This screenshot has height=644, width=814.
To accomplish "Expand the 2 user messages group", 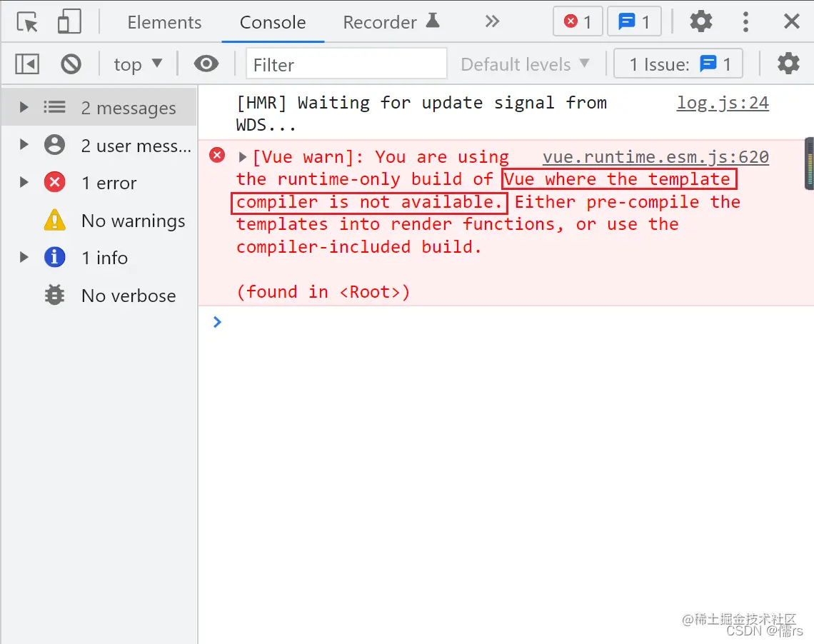I will (24, 145).
